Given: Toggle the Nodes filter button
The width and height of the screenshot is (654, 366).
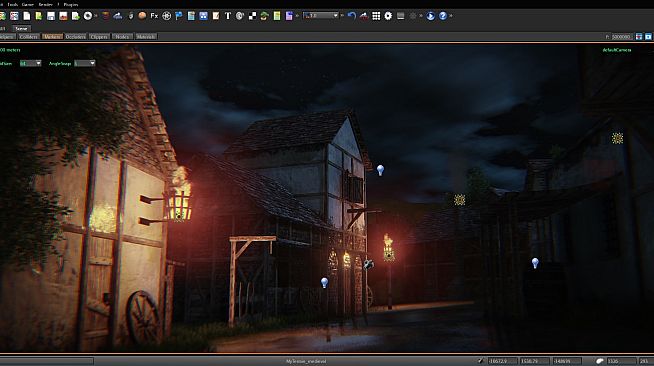Looking at the screenshot, I should [x=122, y=37].
